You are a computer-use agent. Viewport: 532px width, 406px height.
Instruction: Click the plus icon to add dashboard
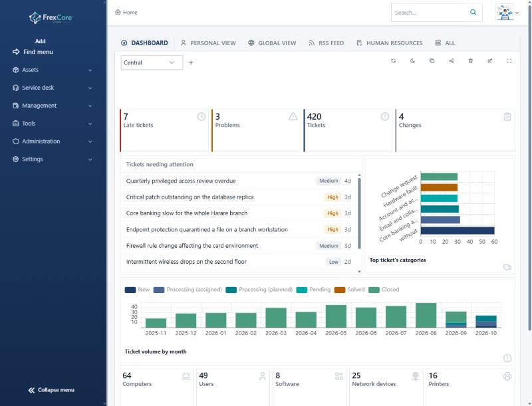(x=191, y=62)
